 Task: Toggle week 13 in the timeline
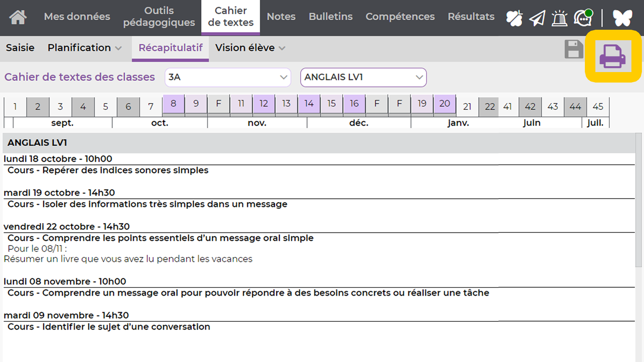pyautogui.click(x=286, y=103)
